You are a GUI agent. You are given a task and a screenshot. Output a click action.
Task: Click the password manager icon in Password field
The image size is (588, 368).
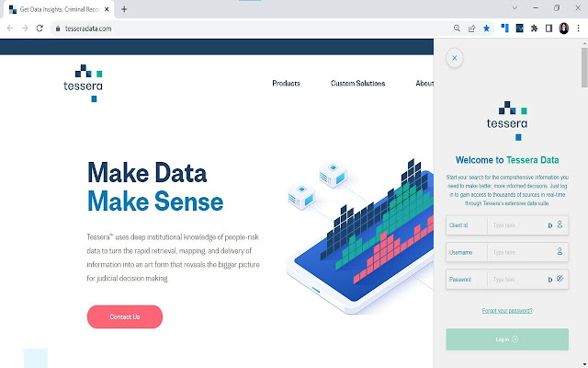click(550, 280)
